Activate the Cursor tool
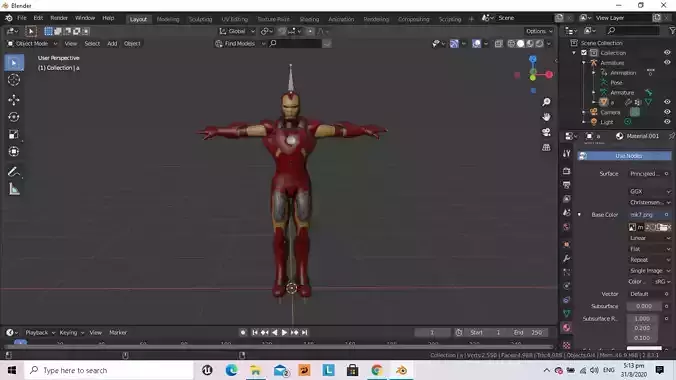The height and width of the screenshot is (380, 676). (14, 80)
